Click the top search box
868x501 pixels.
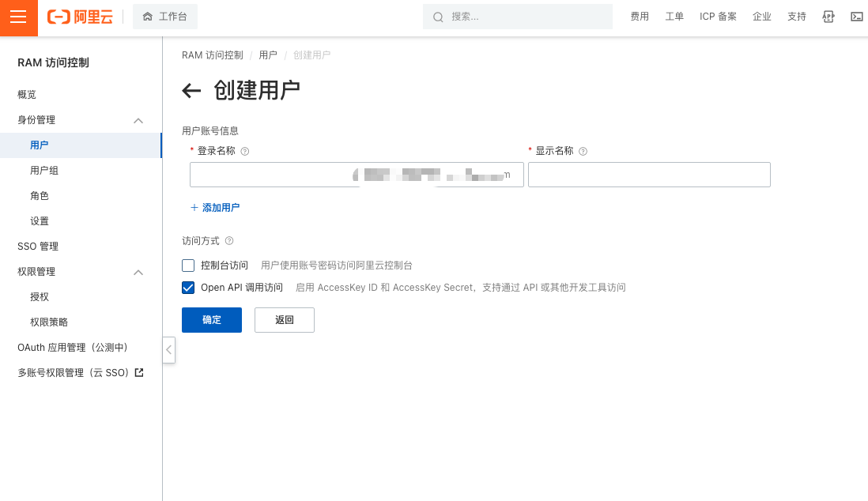[x=518, y=17]
